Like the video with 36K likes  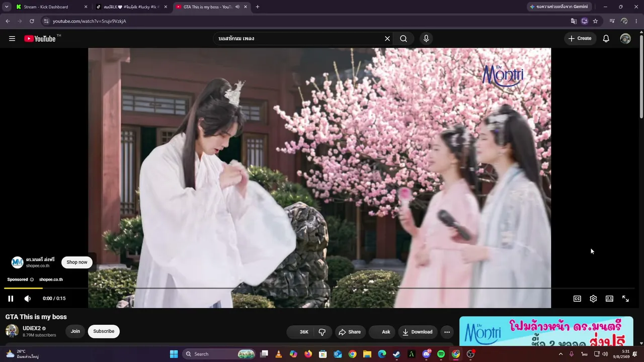[x=299, y=332]
